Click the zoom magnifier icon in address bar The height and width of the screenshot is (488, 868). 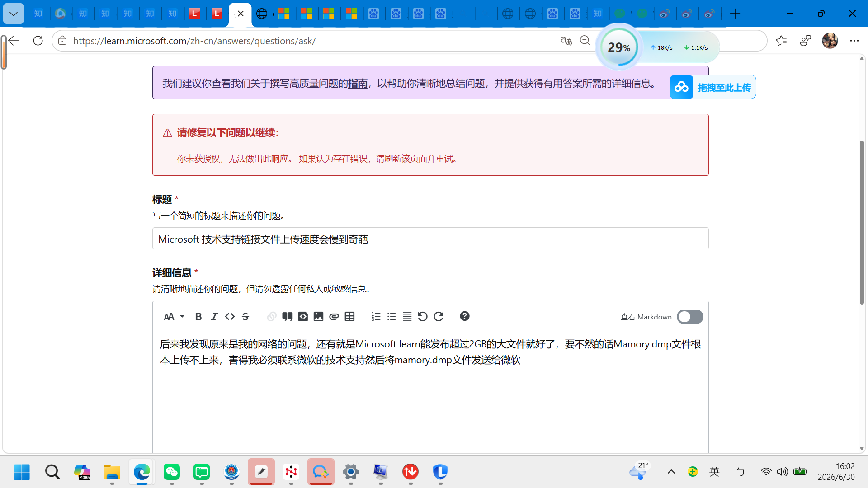coord(585,41)
